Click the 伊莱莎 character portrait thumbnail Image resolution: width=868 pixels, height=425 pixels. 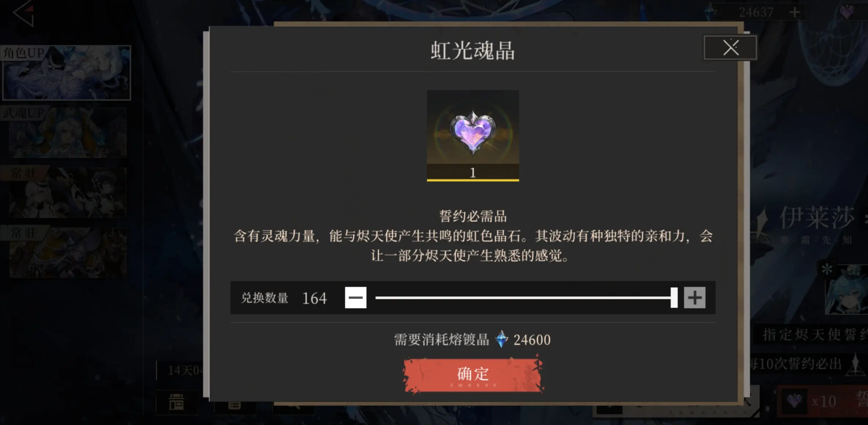coord(846,289)
